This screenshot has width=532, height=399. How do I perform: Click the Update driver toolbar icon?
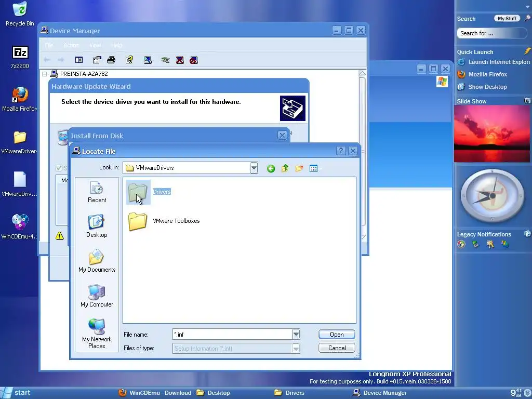click(165, 60)
